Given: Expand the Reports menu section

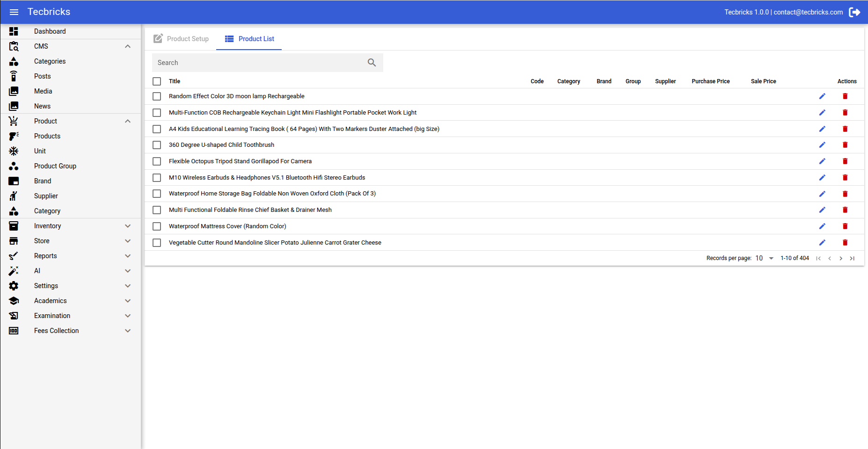Looking at the screenshot, I should point(128,256).
